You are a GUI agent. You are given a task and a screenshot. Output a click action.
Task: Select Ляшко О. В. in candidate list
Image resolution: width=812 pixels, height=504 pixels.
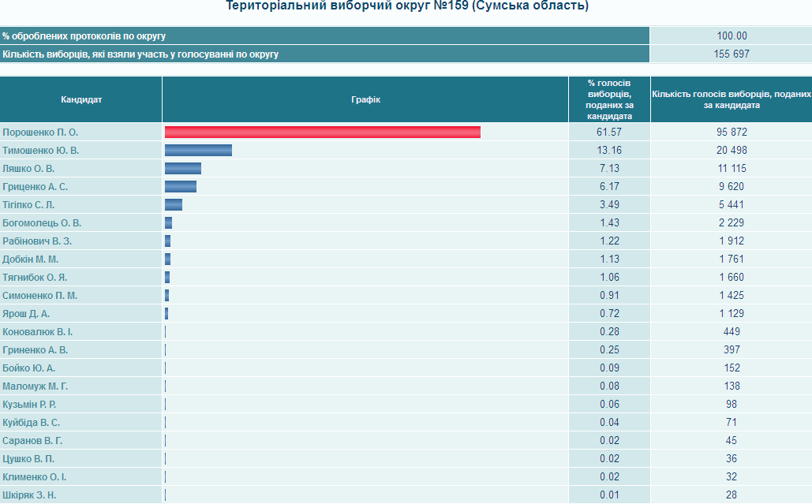point(28,169)
